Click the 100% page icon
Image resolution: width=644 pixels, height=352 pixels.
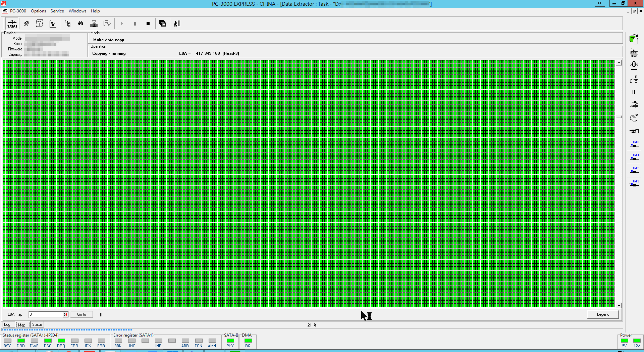pyautogui.click(x=53, y=24)
